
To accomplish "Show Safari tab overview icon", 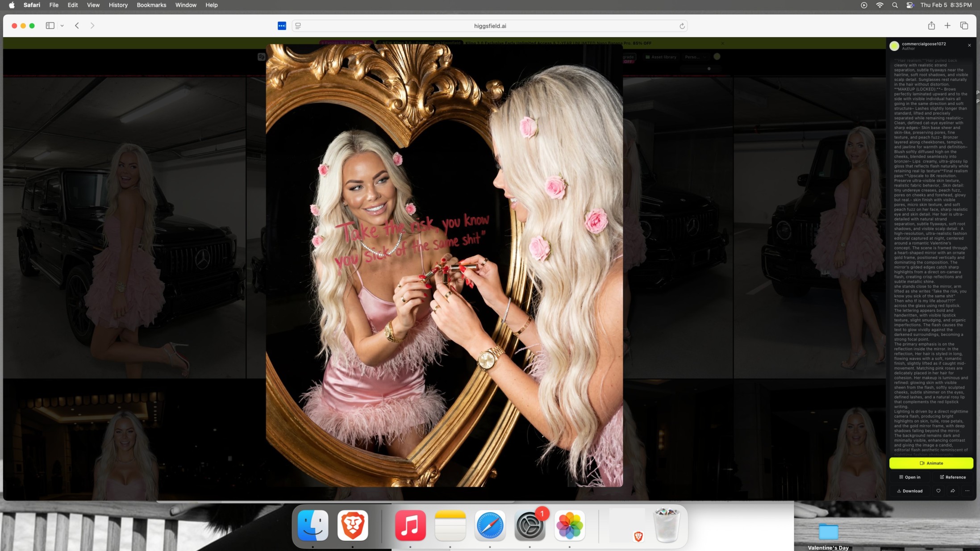I will pyautogui.click(x=964, y=25).
